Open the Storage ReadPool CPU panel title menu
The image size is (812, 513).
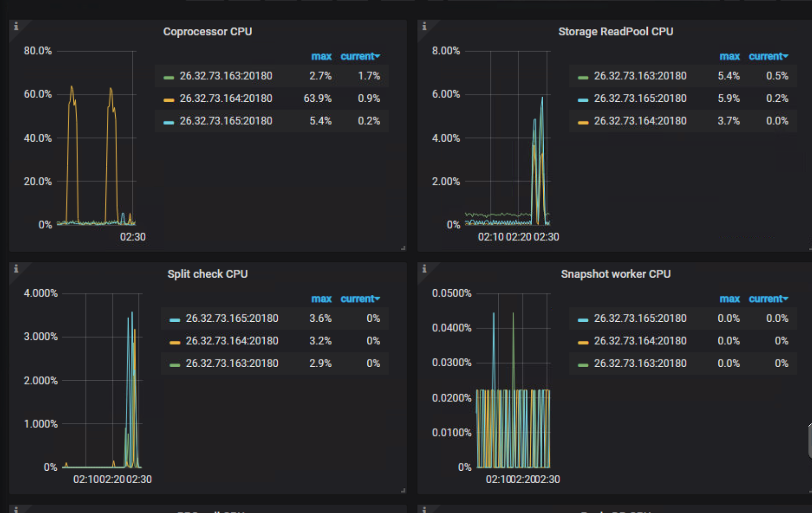[615, 31]
